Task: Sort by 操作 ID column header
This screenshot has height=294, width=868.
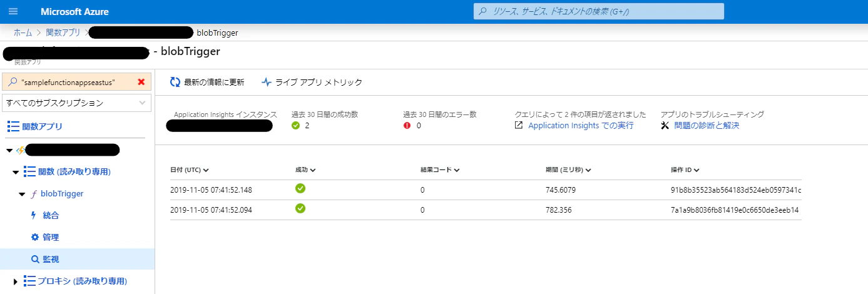Action: 685,170
